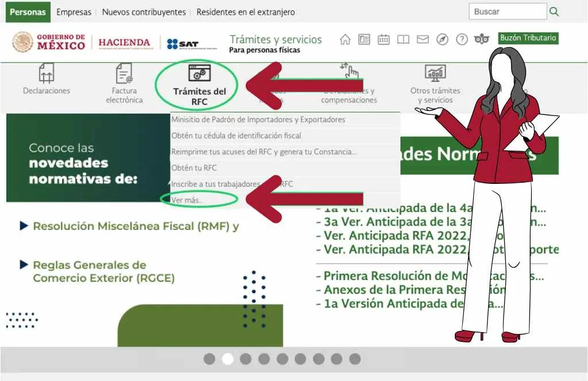Click the envelope contact icon

(423, 39)
